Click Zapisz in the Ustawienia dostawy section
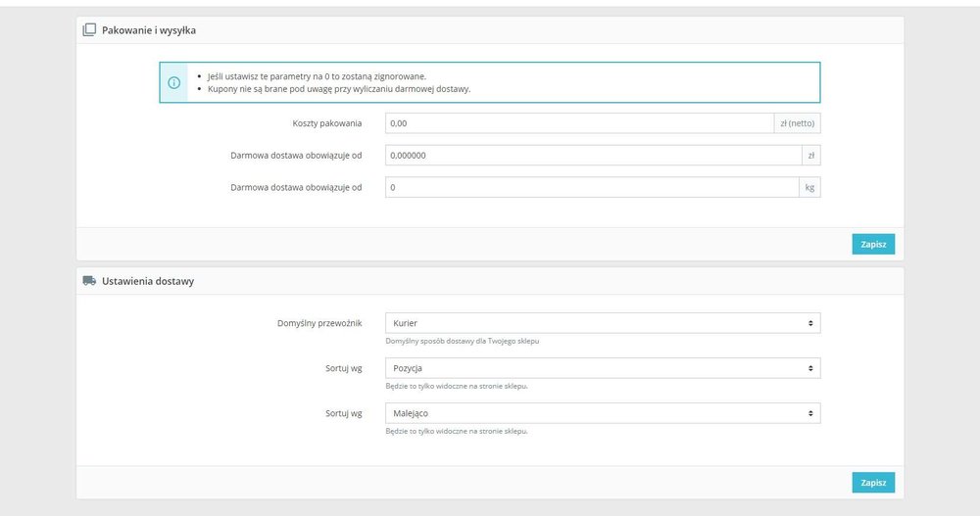 pyautogui.click(x=873, y=483)
